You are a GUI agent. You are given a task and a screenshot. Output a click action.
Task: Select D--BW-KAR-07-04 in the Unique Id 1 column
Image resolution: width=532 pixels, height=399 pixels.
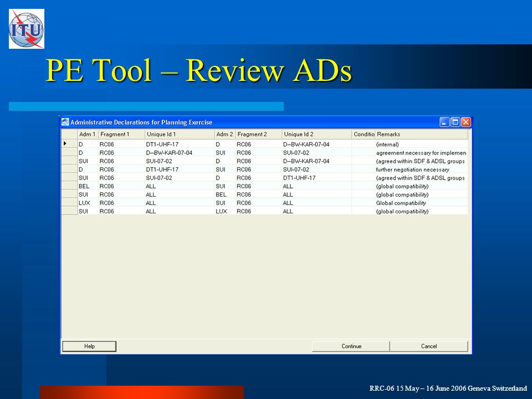click(180, 153)
